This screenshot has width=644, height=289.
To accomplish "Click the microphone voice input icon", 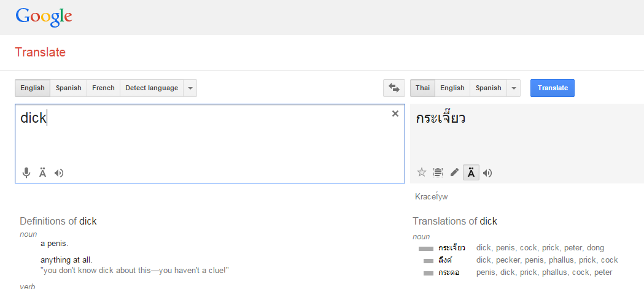I will pyautogui.click(x=26, y=172).
